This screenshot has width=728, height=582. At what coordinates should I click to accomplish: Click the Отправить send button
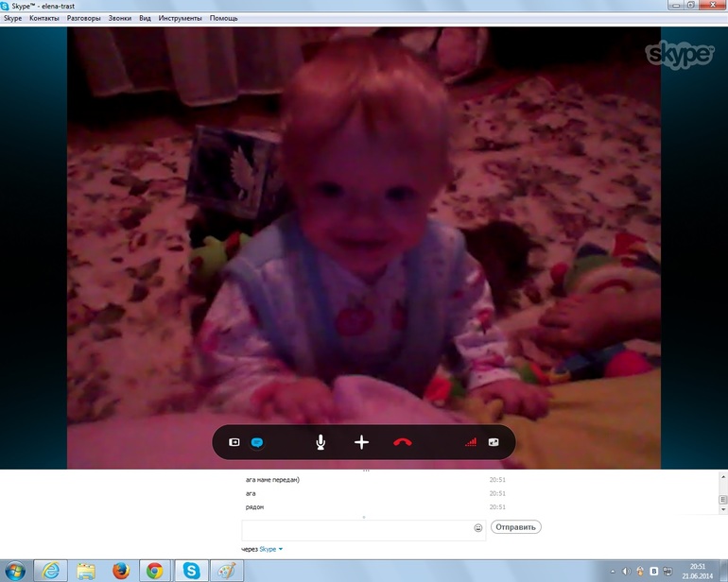coord(516,527)
